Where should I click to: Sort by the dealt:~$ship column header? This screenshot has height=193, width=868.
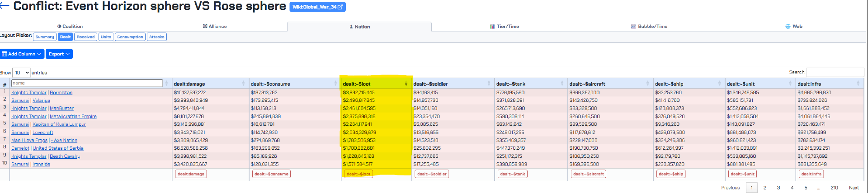tap(689, 84)
